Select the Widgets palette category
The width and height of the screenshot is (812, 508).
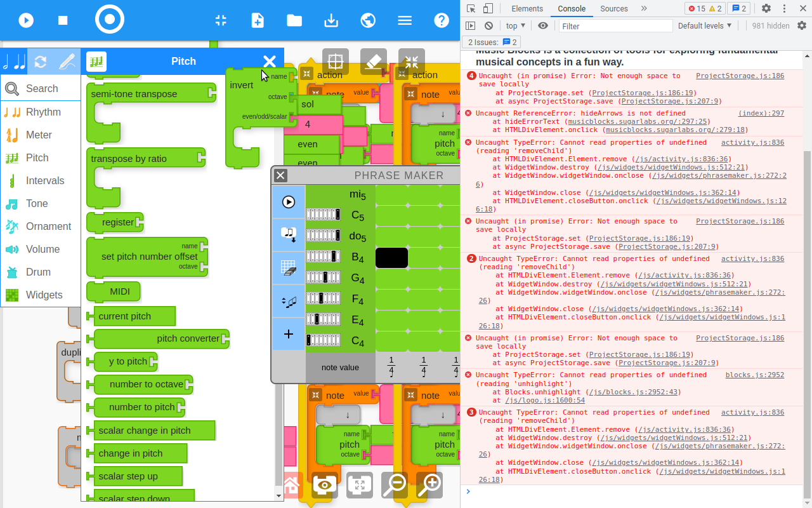pyautogui.click(x=41, y=295)
